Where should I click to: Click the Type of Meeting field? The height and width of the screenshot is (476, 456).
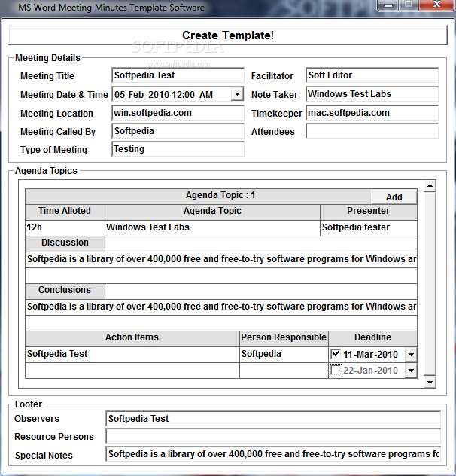178,149
